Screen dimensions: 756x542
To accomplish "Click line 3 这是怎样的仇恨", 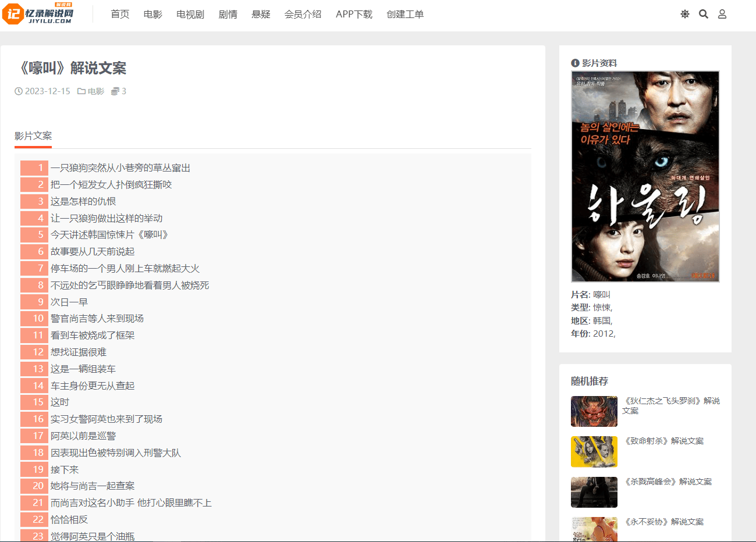I will (x=83, y=202).
